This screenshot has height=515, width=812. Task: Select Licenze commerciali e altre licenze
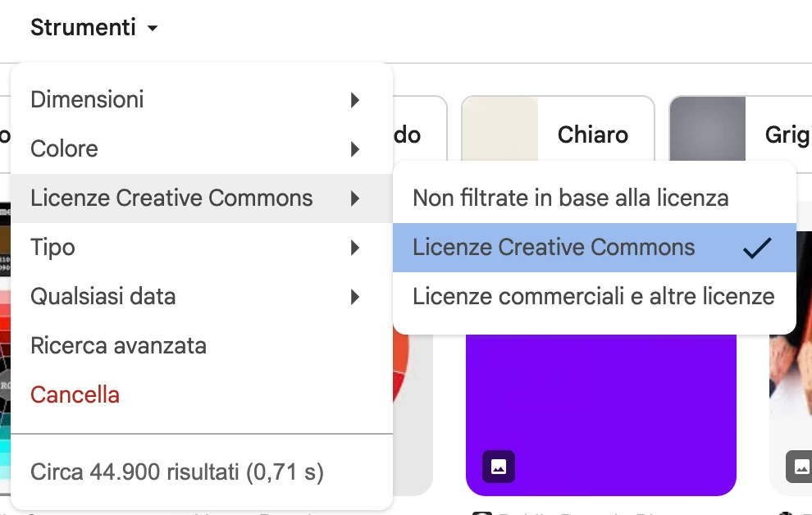594,297
